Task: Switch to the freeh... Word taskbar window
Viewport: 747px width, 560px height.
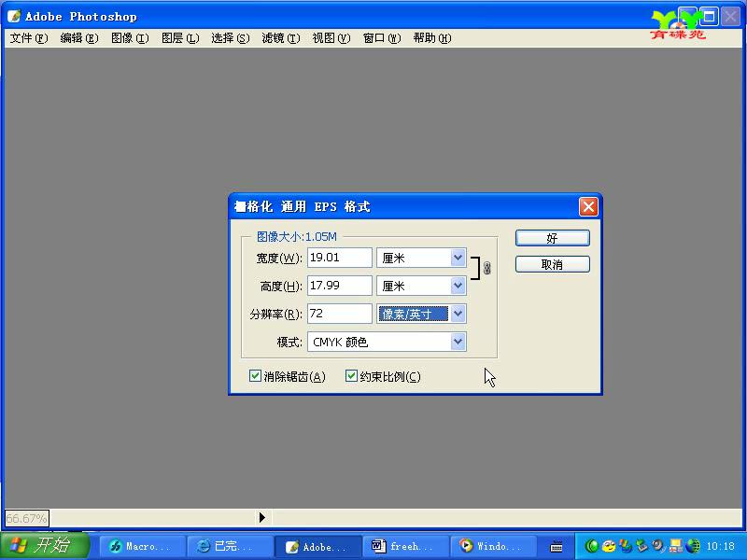Action: [407, 546]
